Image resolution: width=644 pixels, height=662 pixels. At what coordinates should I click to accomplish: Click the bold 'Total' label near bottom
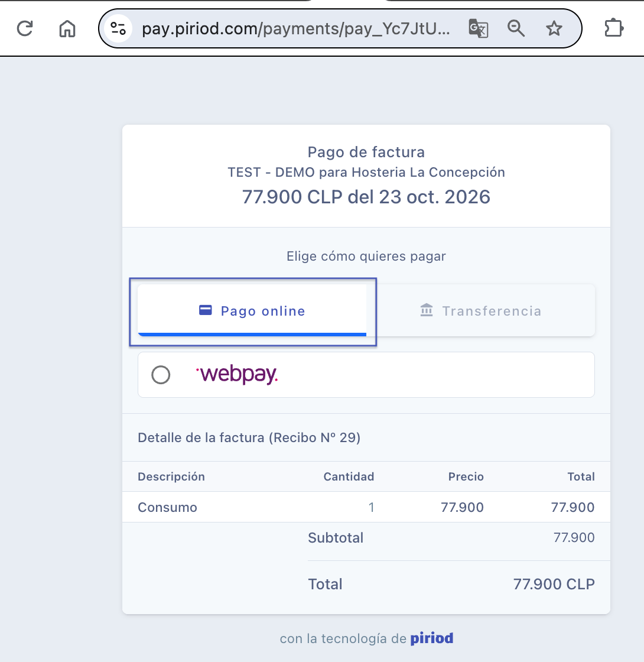pyautogui.click(x=325, y=584)
